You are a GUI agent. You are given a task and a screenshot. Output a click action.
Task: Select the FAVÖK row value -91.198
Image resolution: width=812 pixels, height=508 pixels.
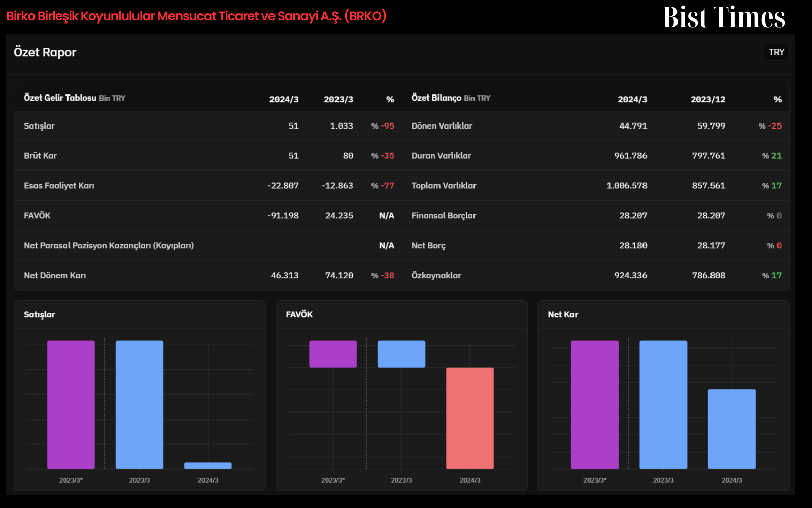click(x=283, y=215)
